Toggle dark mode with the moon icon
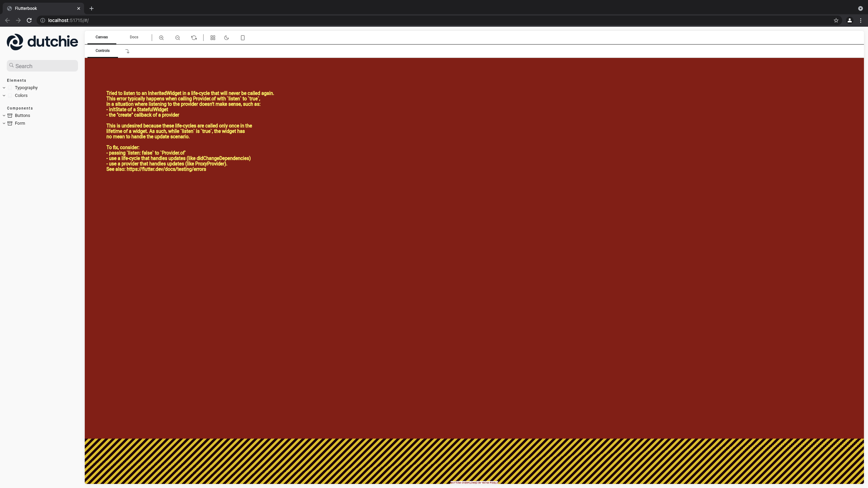 [226, 38]
